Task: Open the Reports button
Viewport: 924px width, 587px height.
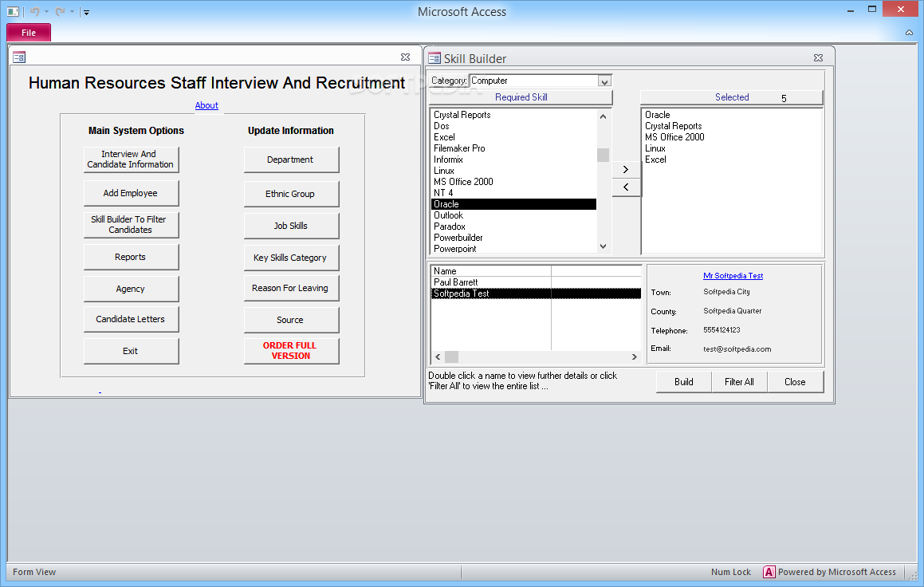Action: tap(131, 257)
